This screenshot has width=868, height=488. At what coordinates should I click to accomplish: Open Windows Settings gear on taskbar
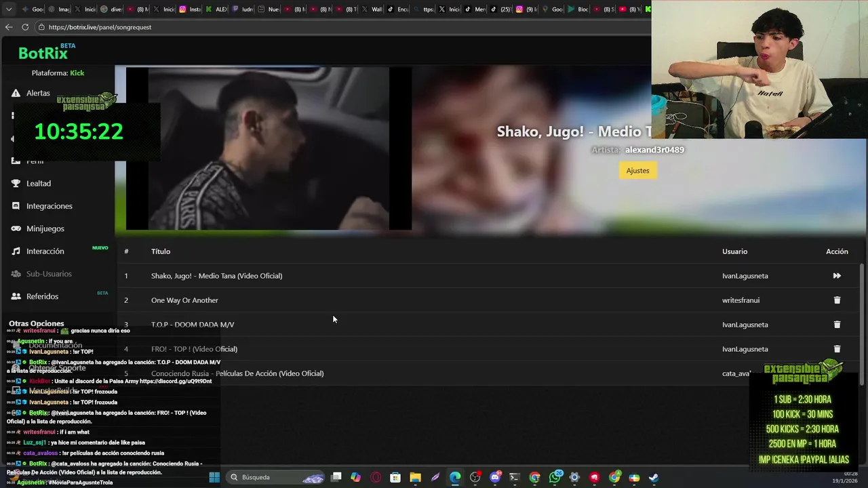(574, 477)
